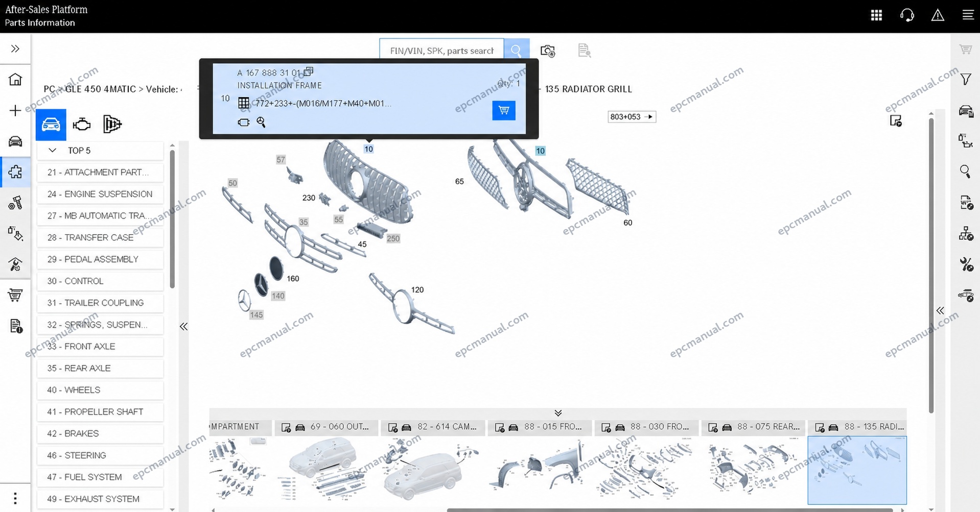
Task: Click the FIN/VIN parts search field
Action: (441, 51)
